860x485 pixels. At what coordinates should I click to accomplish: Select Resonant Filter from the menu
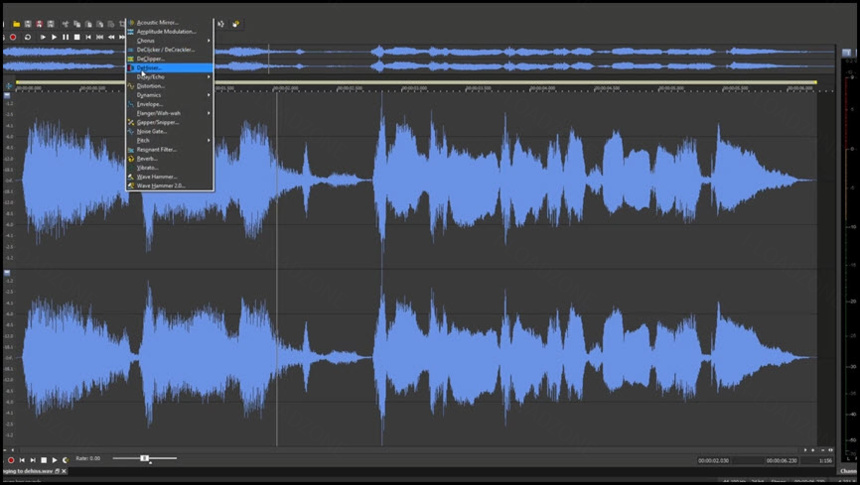point(170,150)
